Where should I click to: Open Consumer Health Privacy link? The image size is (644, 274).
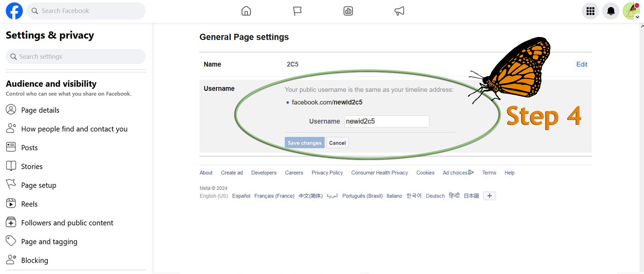click(x=380, y=173)
